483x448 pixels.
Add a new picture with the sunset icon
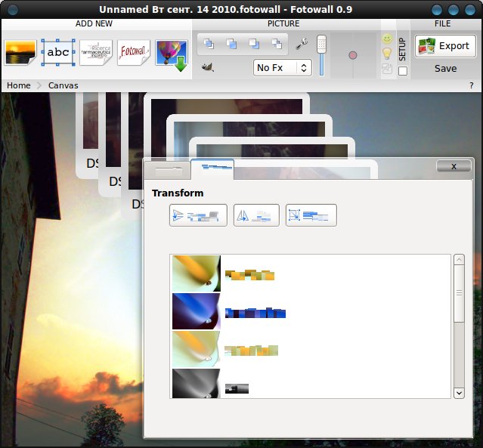[20, 52]
